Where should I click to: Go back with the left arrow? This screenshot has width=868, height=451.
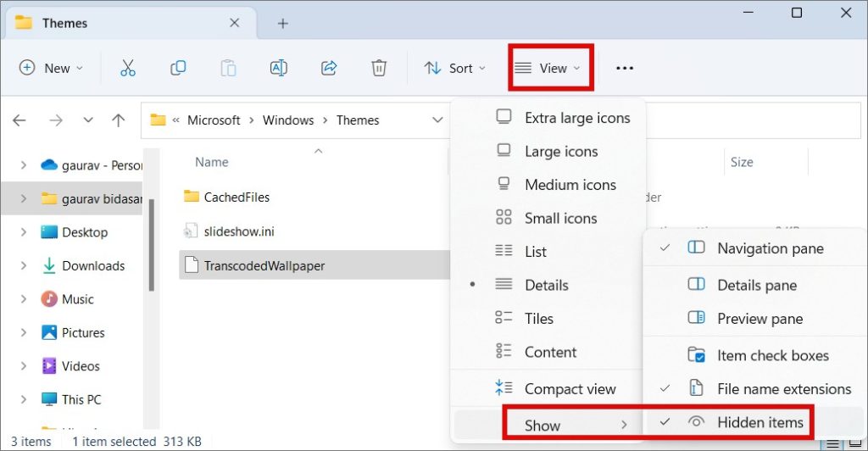point(19,120)
